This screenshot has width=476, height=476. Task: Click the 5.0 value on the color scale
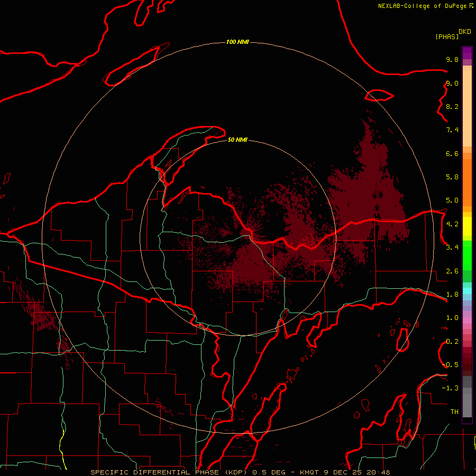(452, 200)
